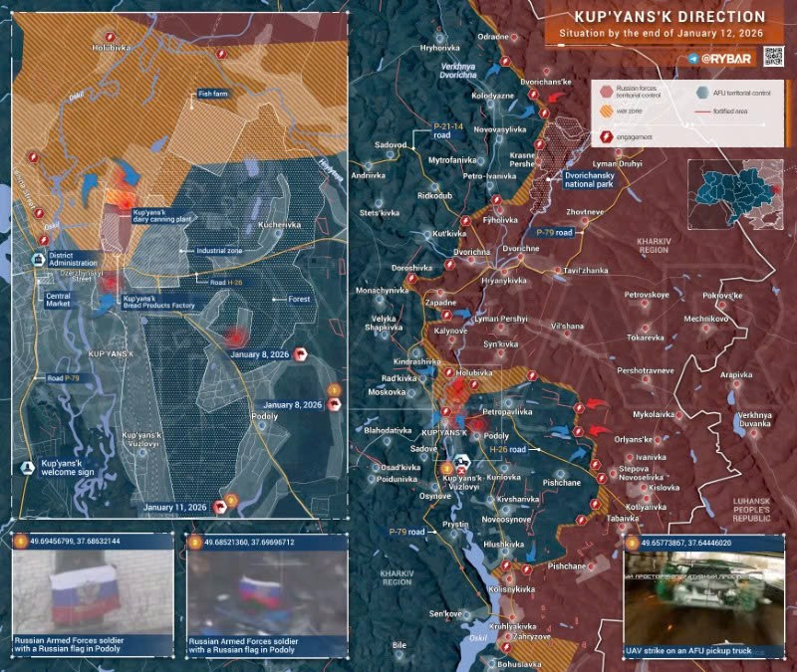The height and width of the screenshot is (672, 797).
Task: Click the AFU territorial control legend hexagon
Action: coord(704,91)
